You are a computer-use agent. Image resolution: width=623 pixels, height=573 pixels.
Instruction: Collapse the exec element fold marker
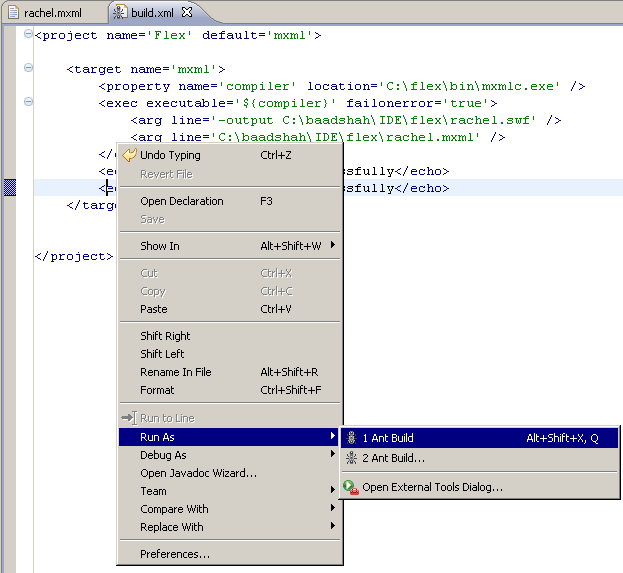[x=28, y=102]
